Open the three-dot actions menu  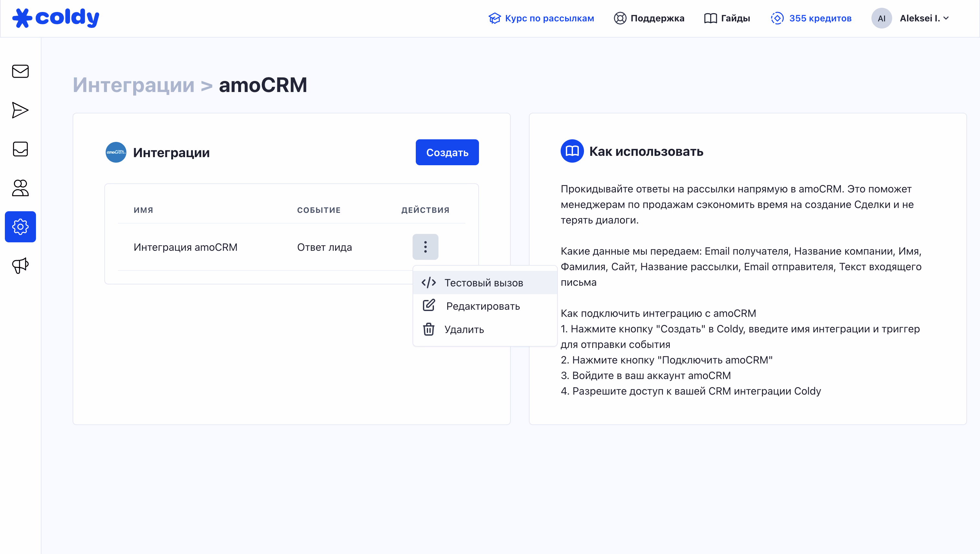pos(425,247)
